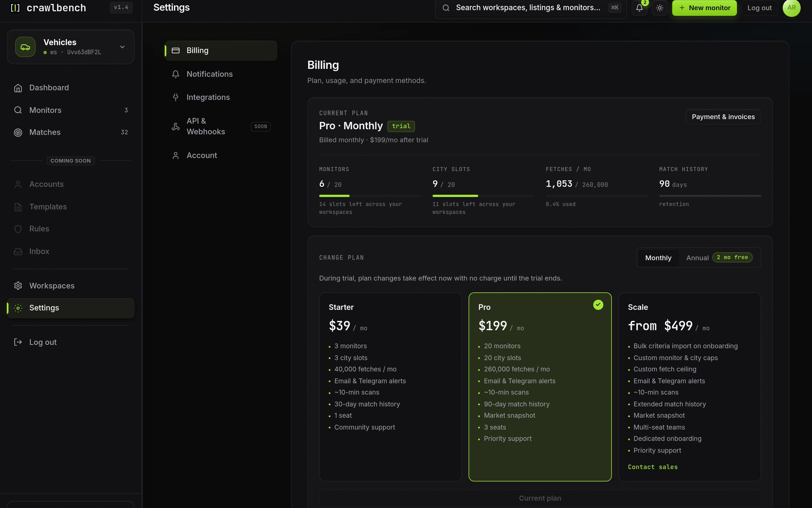812x508 pixels.
Task: Click 'Billed monthly · $199/mo after trial' text
Action: pyautogui.click(x=374, y=140)
